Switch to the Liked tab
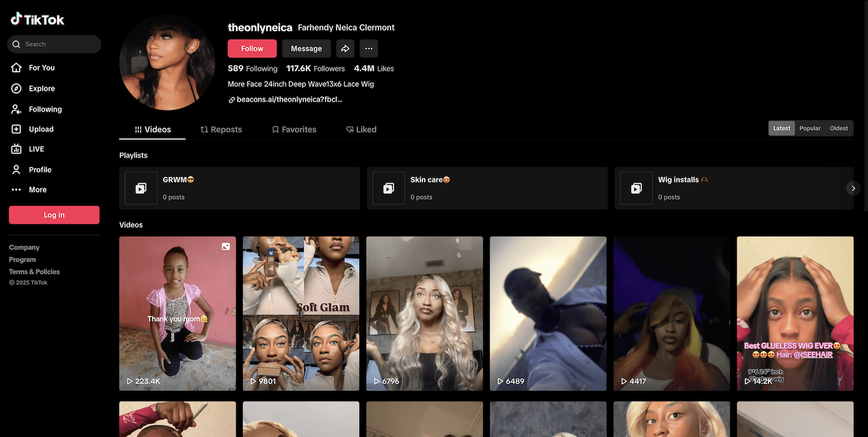 coord(361,129)
